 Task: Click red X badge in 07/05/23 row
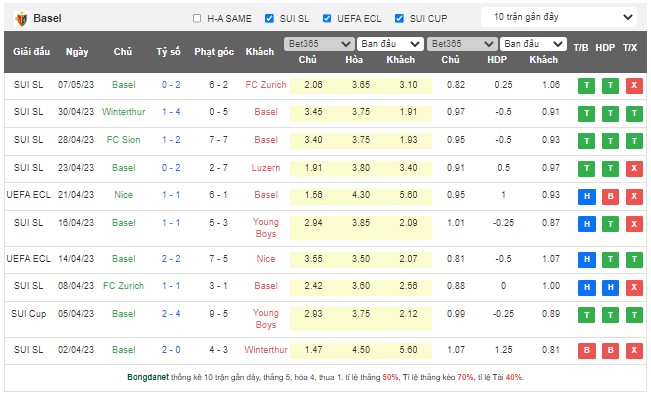[x=634, y=85]
